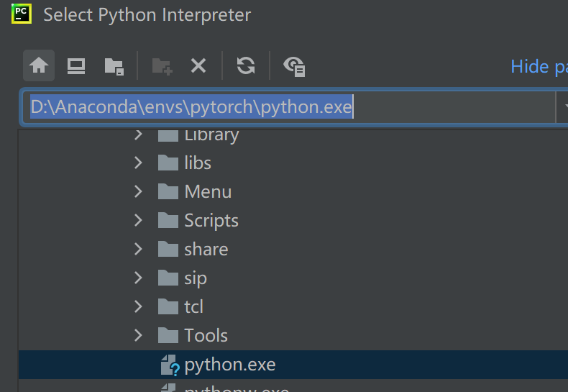Create a new folder icon
Image resolution: width=568 pixels, height=392 pixels.
tap(162, 67)
